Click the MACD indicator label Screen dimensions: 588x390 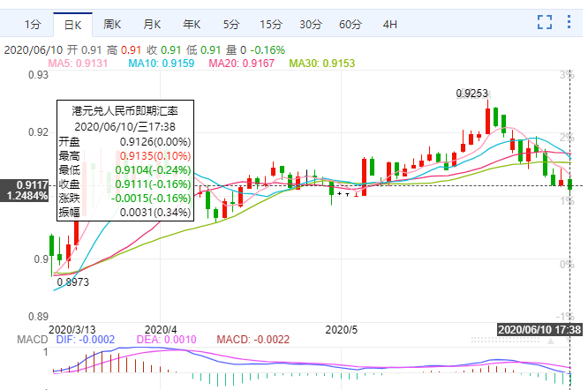(14, 339)
